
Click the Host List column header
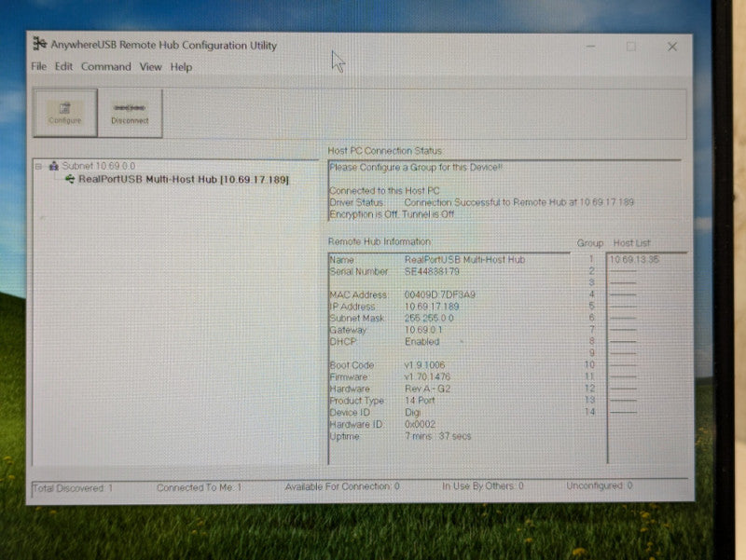[x=631, y=243]
